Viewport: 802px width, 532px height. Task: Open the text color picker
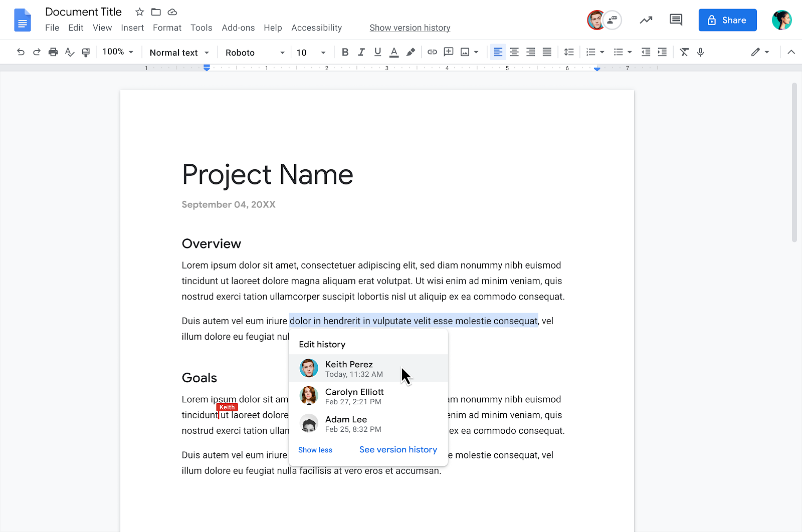(394, 52)
